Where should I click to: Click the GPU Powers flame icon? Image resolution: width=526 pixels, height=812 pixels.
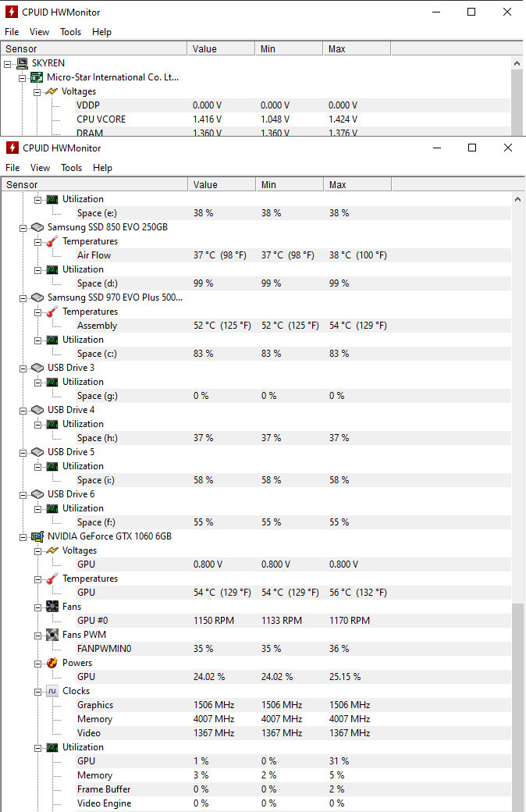(52, 663)
